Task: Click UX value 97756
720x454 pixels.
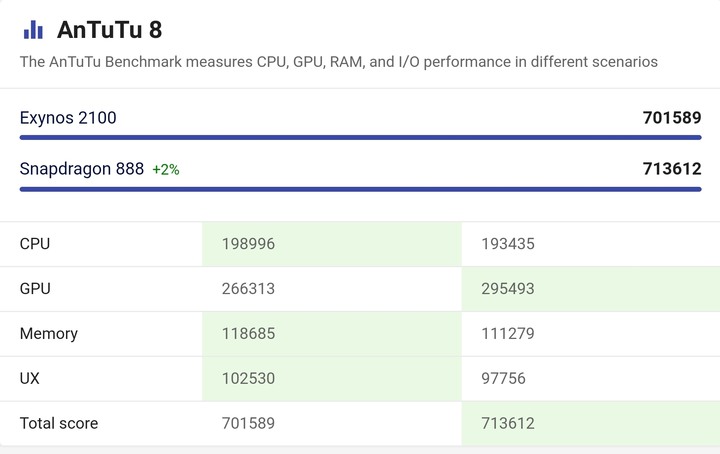Action: coord(503,378)
